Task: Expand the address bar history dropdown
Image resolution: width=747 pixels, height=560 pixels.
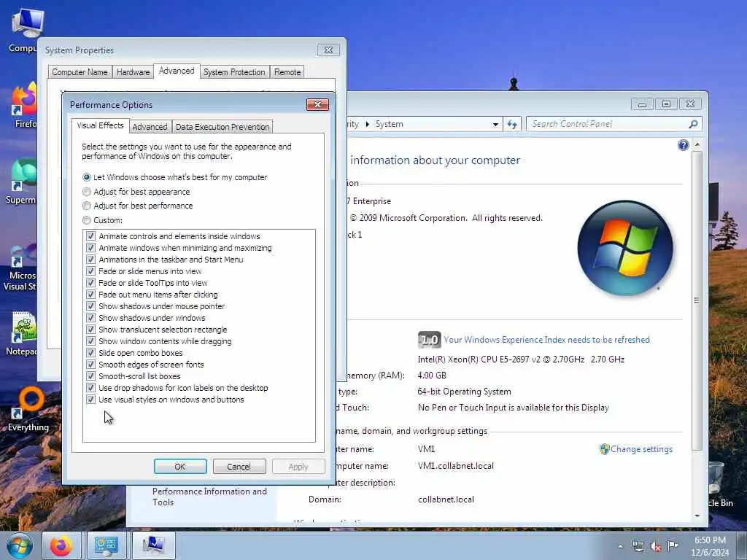Action: [495, 124]
